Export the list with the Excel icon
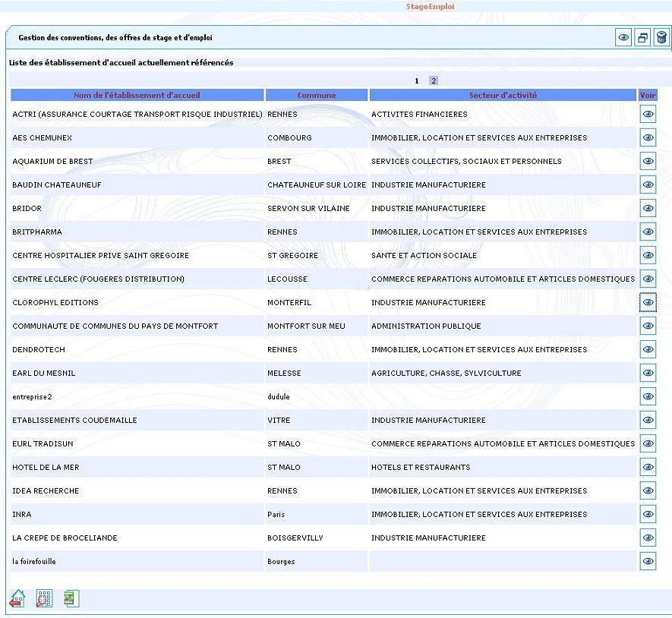Image resolution: width=672 pixels, height=618 pixels. 71,598
